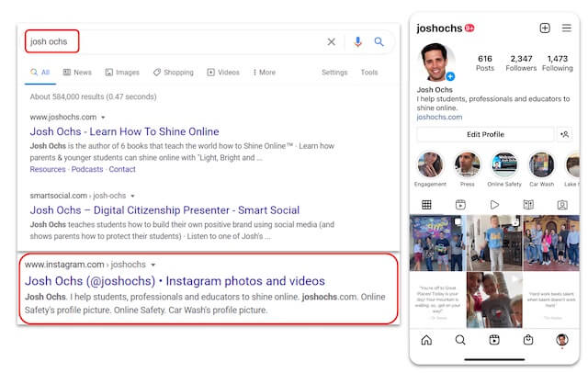Image resolution: width=588 pixels, height=373 pixels.
Task: Switch to the video play profile tab
Action: coord(494,205)
